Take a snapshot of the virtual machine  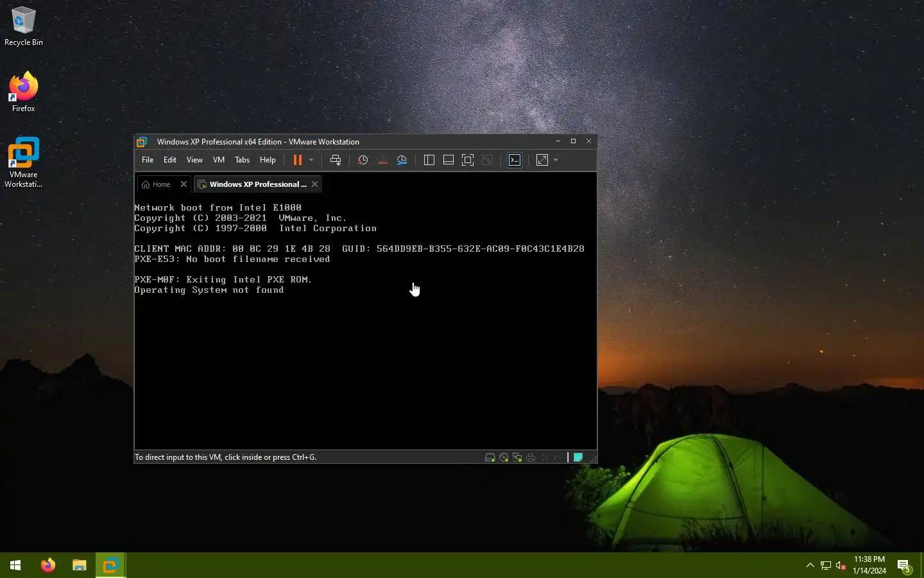pyautogui.click(x=363, y=160)
